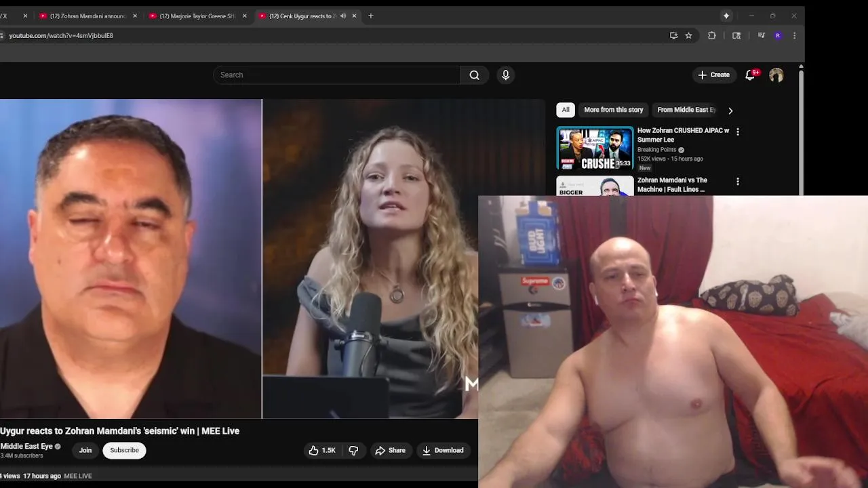The width and height of the screenshot is (868, 488).
Task: Open options menu for 'Zohran Mamdani vs The Machine'
Action: (738, 182)
